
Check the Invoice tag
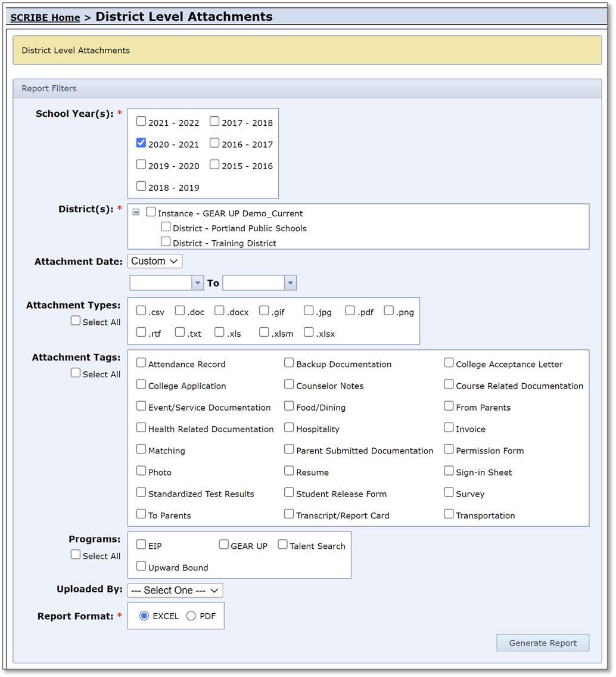(x=449, y=427)
